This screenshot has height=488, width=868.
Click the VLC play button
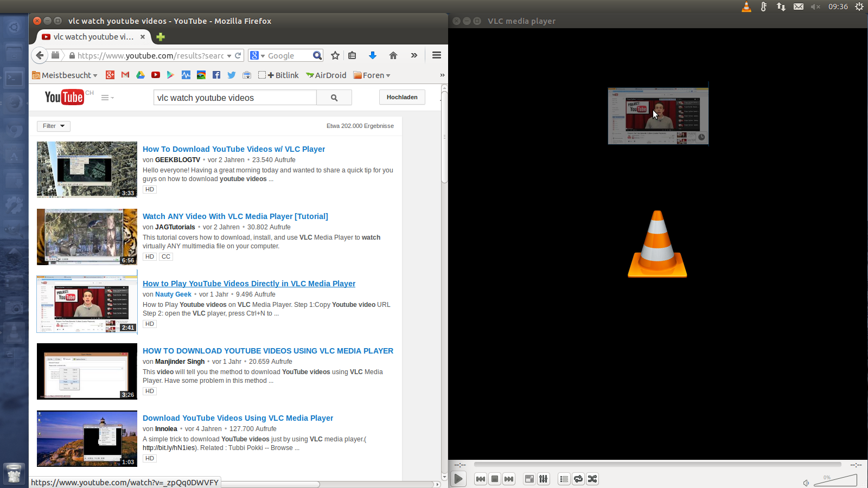[x=458, y=479]
